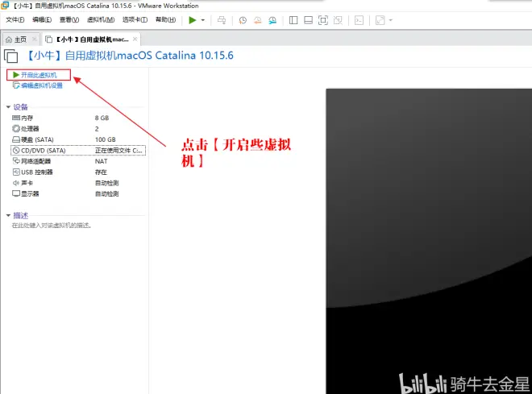Open the 文件(F) menu
This screenshot has height=394, width=532.
(x=15, y=19)
